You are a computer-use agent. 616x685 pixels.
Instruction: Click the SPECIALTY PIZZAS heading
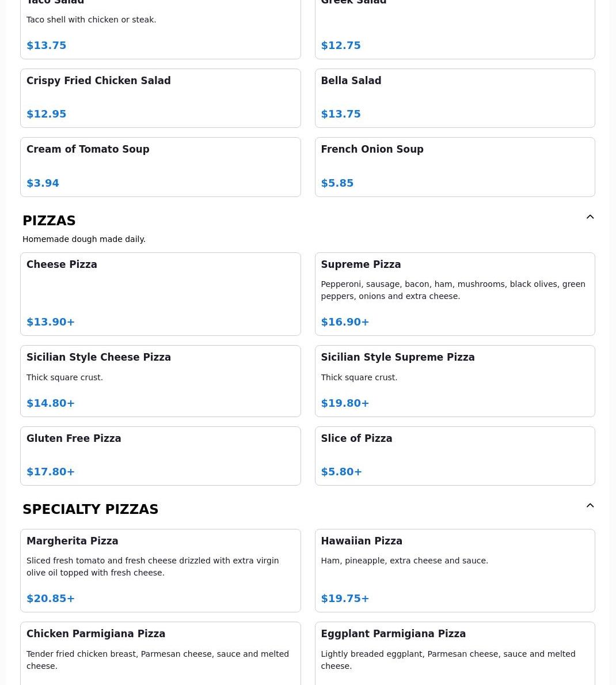(x=90, y=509)
